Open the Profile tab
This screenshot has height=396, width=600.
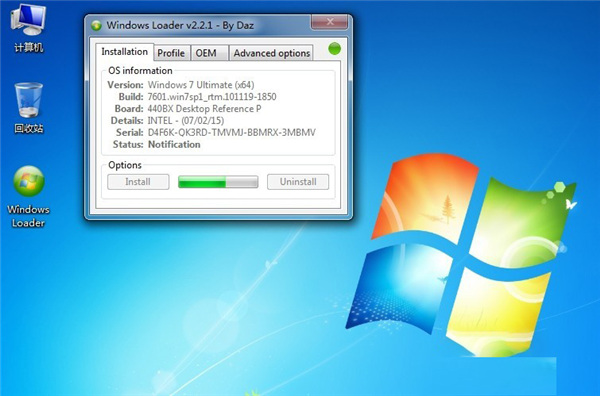(x=171, y=53)
